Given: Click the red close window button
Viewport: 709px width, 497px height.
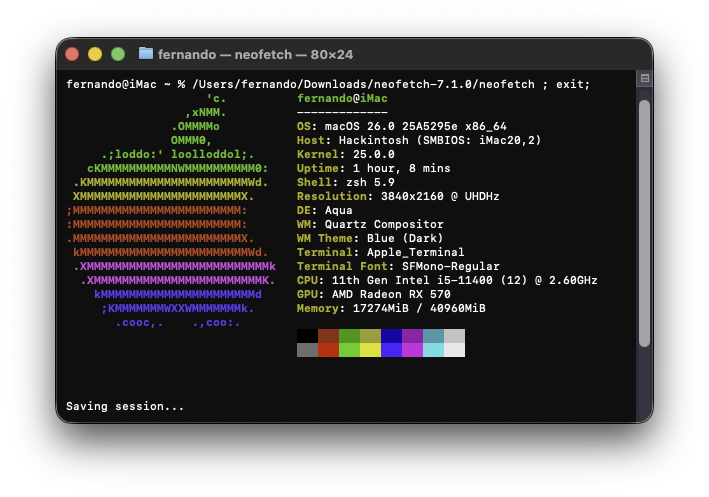Looking at the screenshot, I should tap(72, 54).
